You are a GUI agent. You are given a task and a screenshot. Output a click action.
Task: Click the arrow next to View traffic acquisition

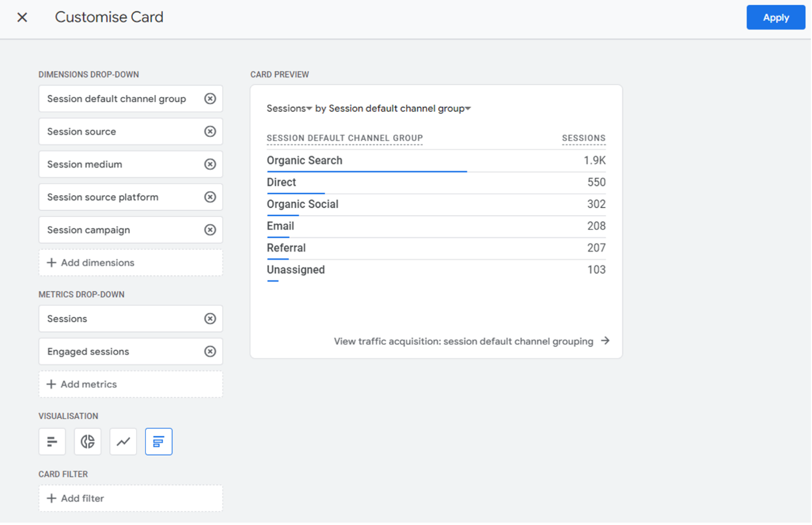tap(605, 341)
